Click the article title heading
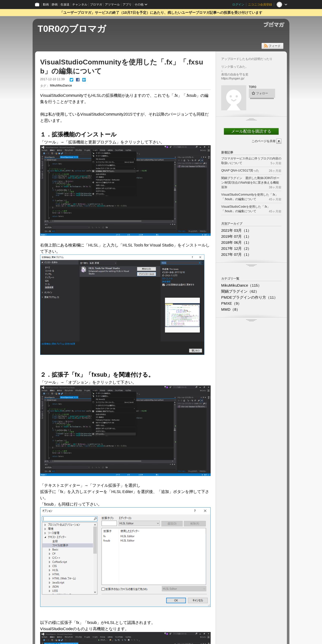322x644 pixels. [x=122, y=66]
